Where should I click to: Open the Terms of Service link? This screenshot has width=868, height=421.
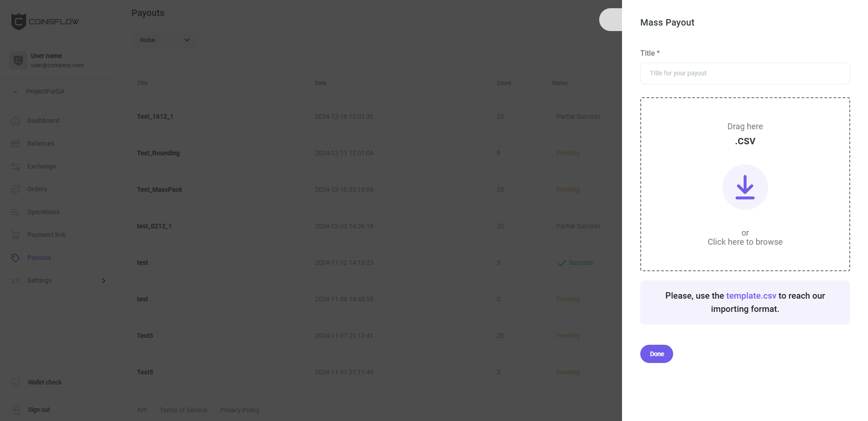coord(183,410)
